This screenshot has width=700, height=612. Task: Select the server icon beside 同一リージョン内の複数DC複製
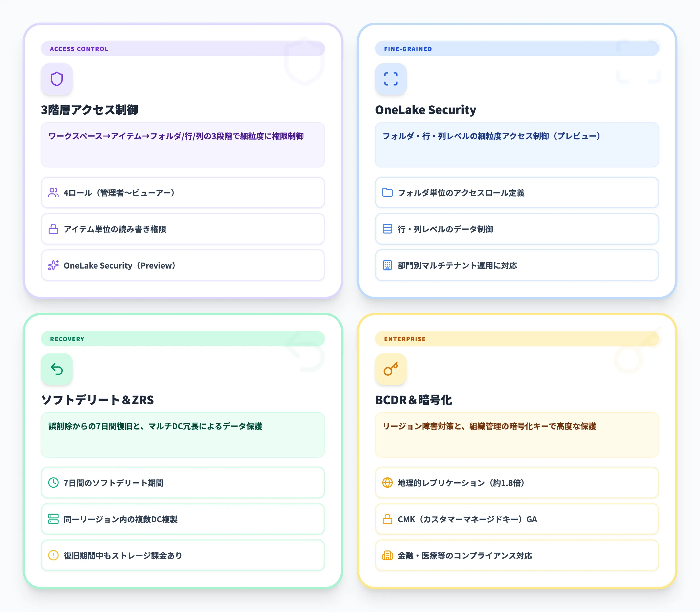pos(53,519)
